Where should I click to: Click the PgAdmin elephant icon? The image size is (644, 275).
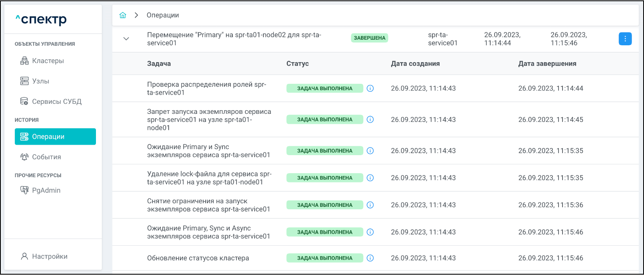point(24,190)
